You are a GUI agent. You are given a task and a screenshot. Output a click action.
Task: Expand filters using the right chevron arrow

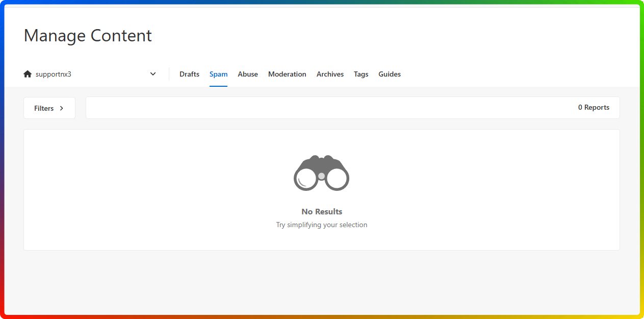[62, 108]
